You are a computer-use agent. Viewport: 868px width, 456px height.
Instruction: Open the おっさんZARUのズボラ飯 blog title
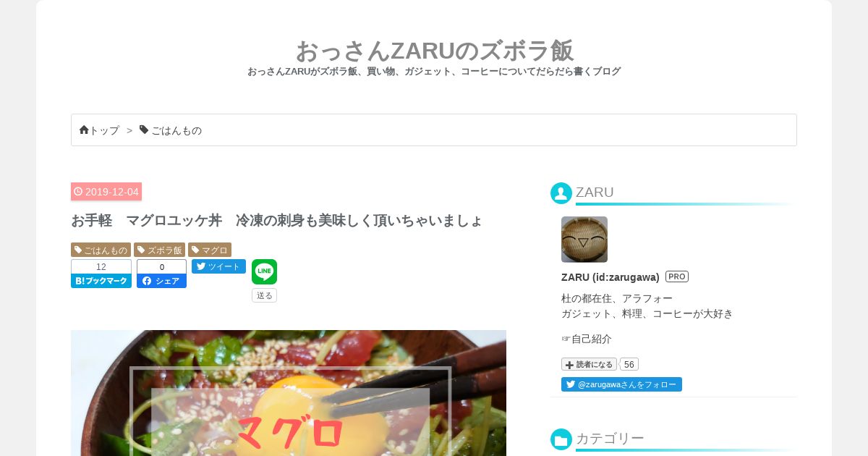point(434,51)
